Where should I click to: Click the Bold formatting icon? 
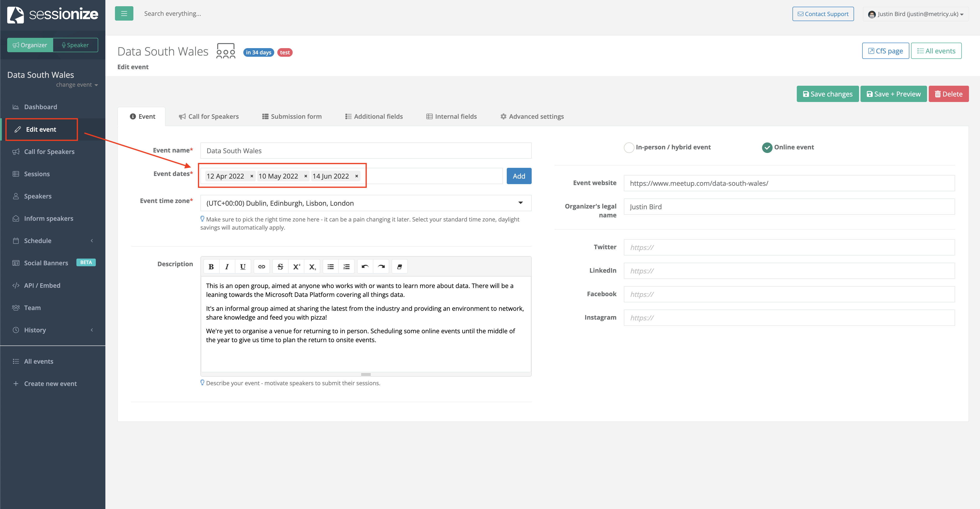211,267
